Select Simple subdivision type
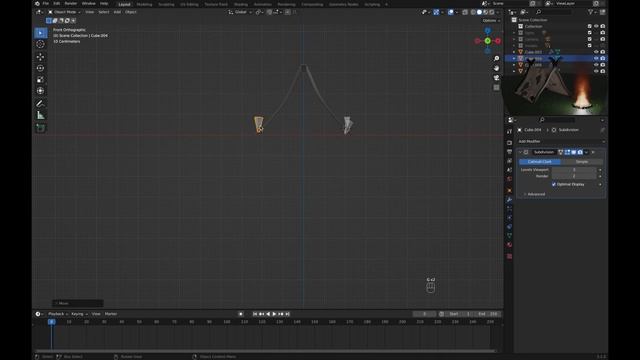The image size is (640, 360). click(x=582, y=162)
